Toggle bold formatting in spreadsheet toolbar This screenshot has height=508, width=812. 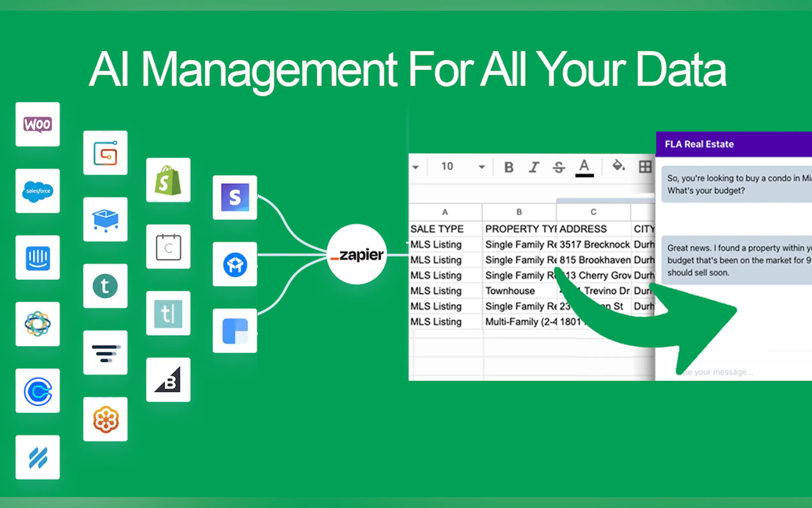(509, 167)
